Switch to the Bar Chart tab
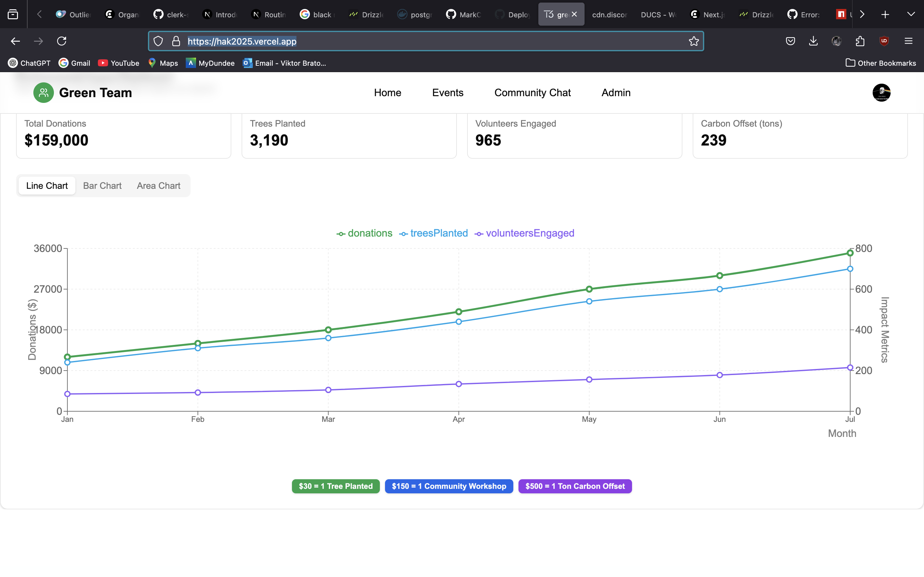This screenshot has width=924, height=577. [102, 186]
